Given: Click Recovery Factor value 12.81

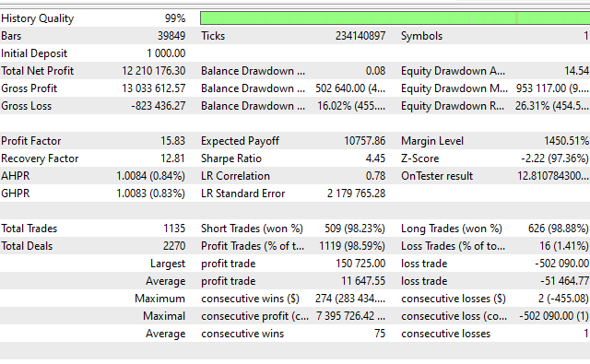Looking at the screenshot, I should 172,159.
